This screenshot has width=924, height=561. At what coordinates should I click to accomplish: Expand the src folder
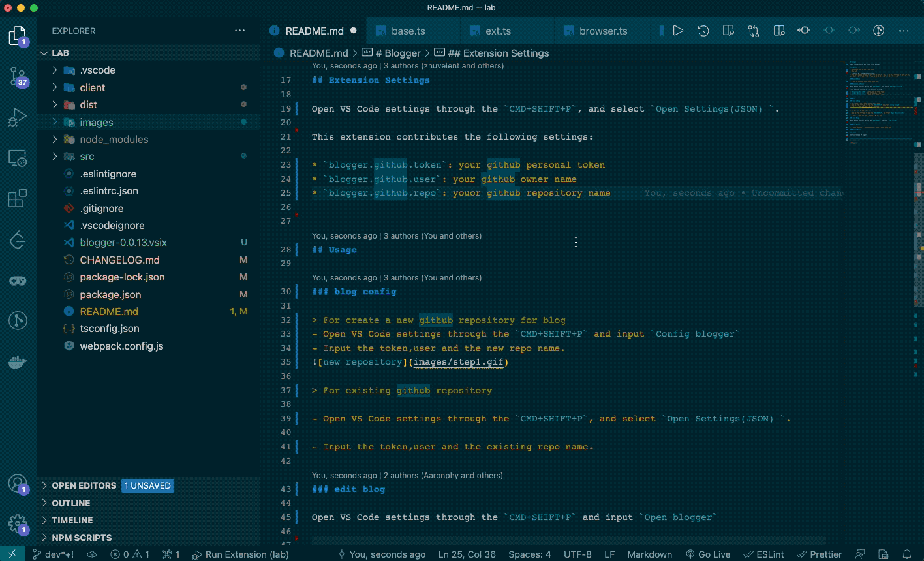tap(149, 156)
